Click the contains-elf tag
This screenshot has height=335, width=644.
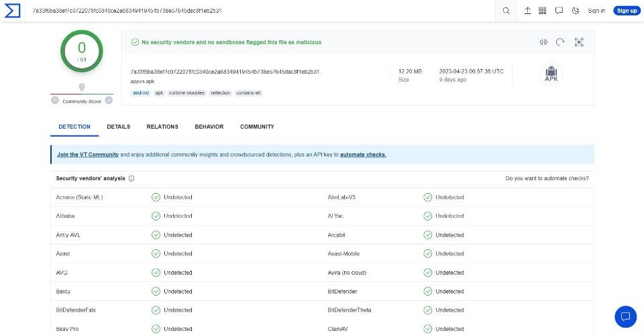coord(248,92)
